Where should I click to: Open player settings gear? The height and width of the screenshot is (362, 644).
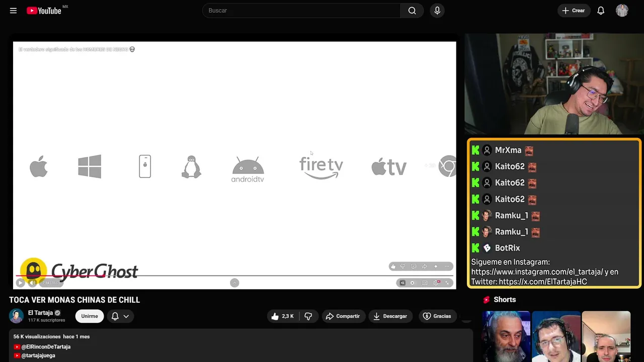[x=436, y=283]
